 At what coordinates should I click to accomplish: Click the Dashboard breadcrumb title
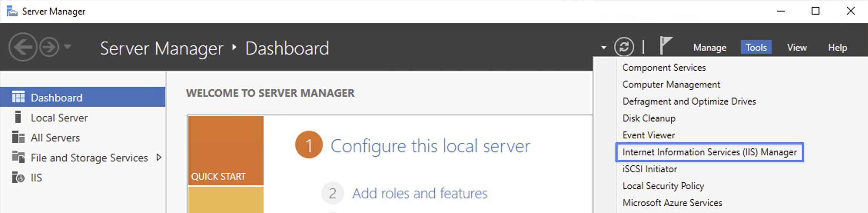pos(287,48)
